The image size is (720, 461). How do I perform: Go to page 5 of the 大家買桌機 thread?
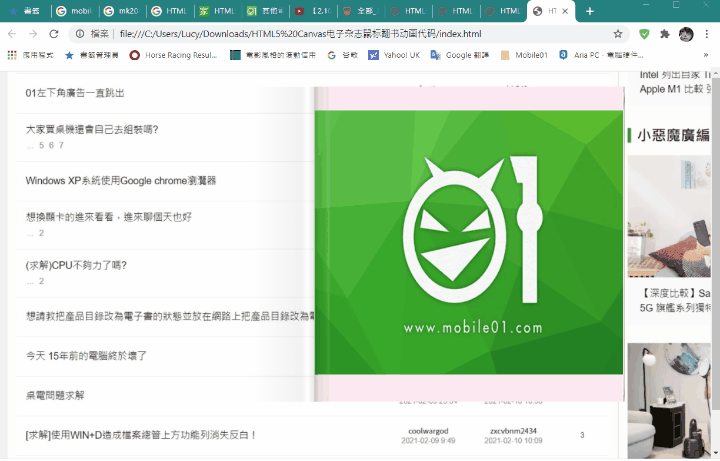pos(41,146)
